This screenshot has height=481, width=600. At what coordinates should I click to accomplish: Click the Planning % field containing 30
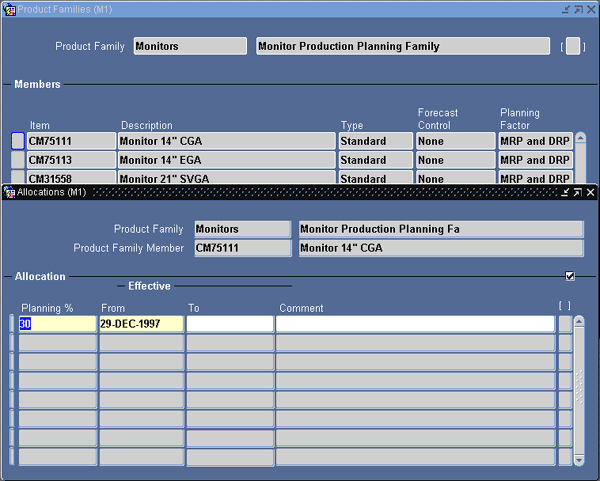57,324
